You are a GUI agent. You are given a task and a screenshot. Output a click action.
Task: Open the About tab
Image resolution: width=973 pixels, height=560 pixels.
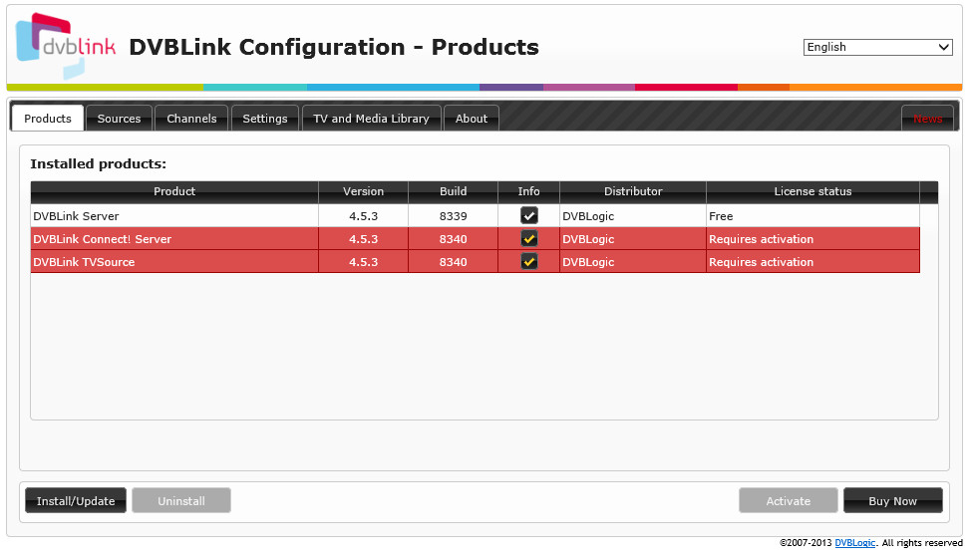(x=472, y=119)
